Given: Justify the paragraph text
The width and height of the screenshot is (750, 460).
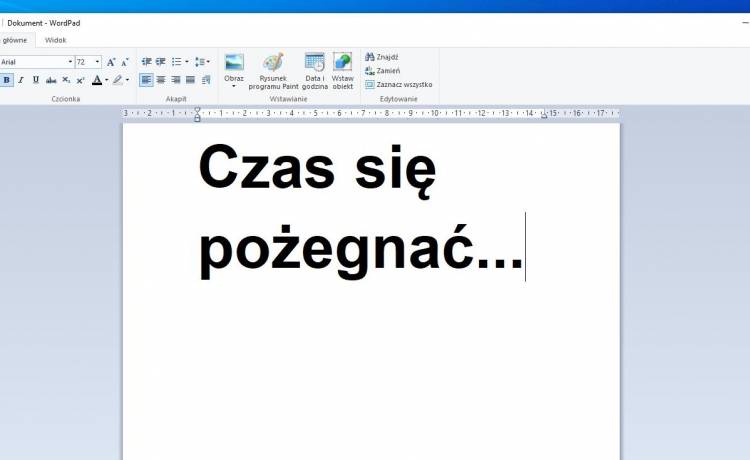Looking at the screenshot, I should pos(190,80).
